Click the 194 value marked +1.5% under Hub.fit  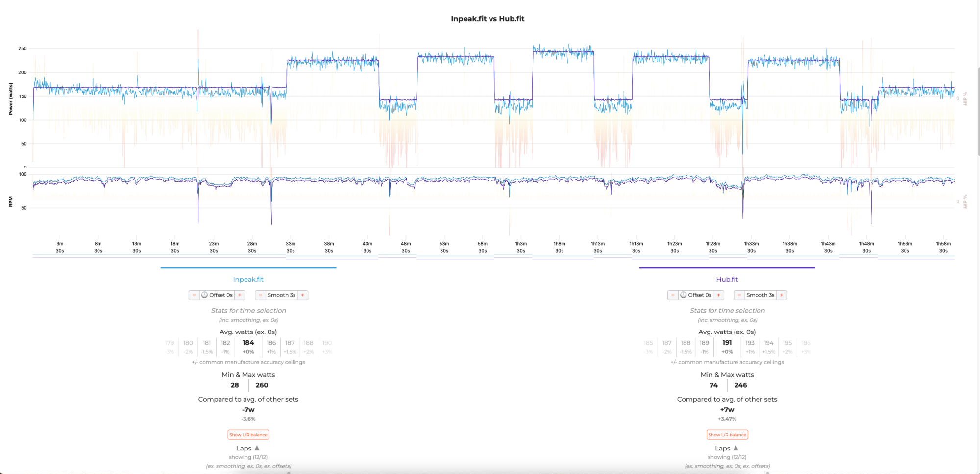(769, 343)
